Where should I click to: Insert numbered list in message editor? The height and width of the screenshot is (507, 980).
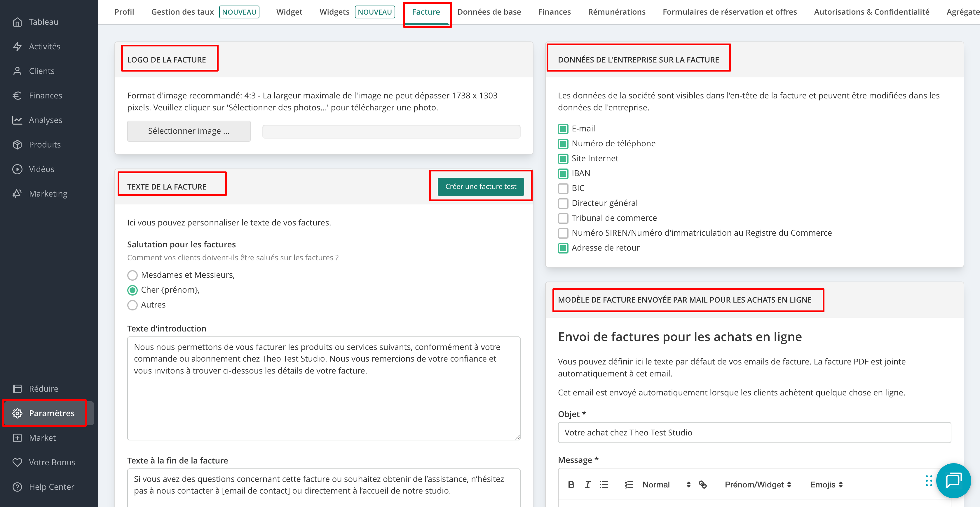(629, 485)
